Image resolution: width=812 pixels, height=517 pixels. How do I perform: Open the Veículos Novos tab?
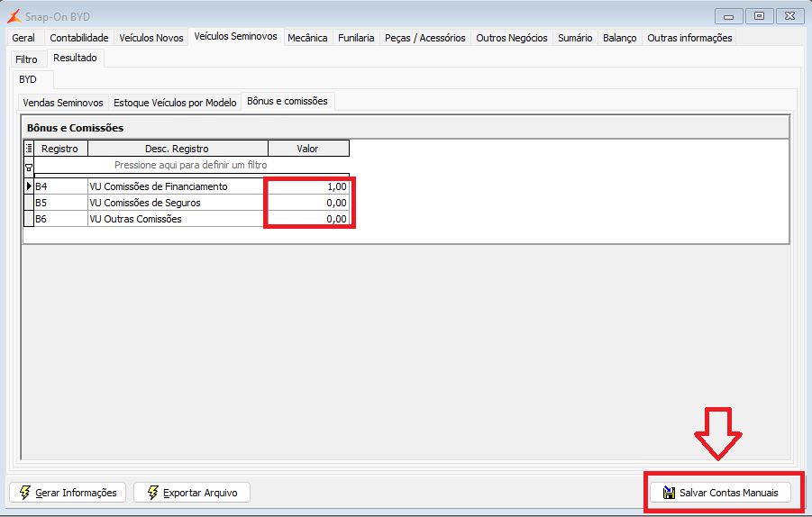[151, 38]
